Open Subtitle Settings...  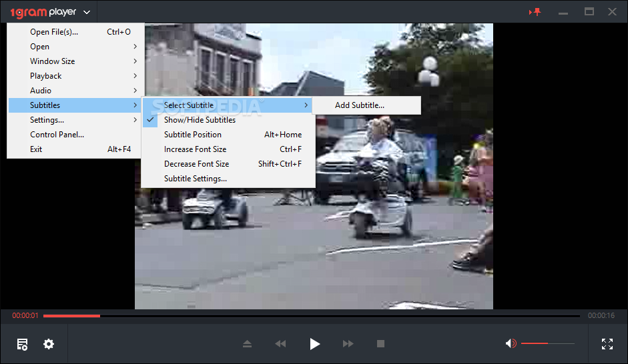pos(228,179)
